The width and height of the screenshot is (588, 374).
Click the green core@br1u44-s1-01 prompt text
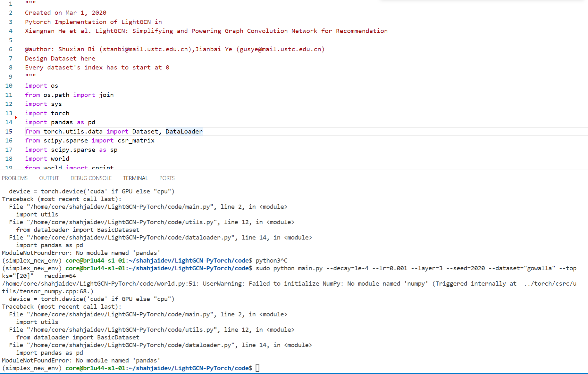[95, 368]
